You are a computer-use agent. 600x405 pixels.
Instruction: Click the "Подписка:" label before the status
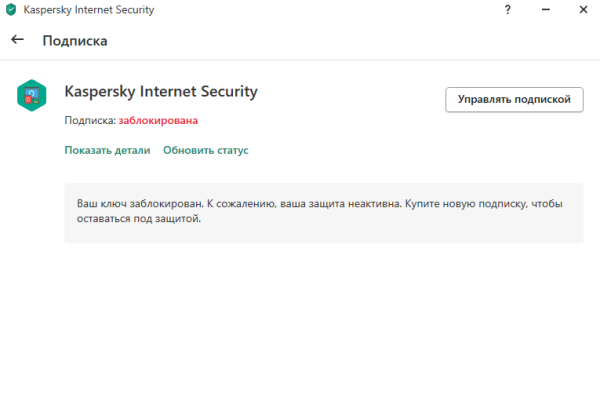tap(90, 121)
